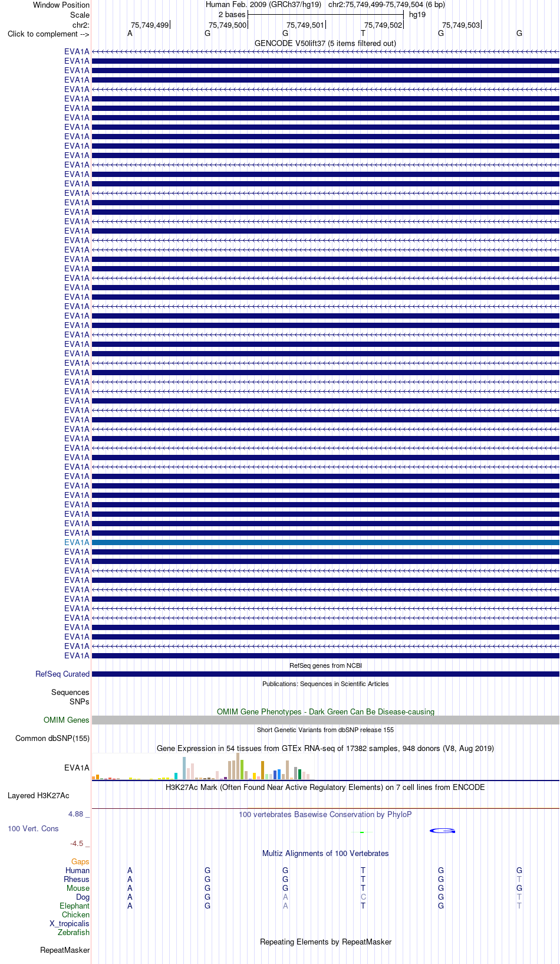Open the GENCODE V50lift37 track title
Viewport: 560px width, 964px height.
(x=325, y=43)
